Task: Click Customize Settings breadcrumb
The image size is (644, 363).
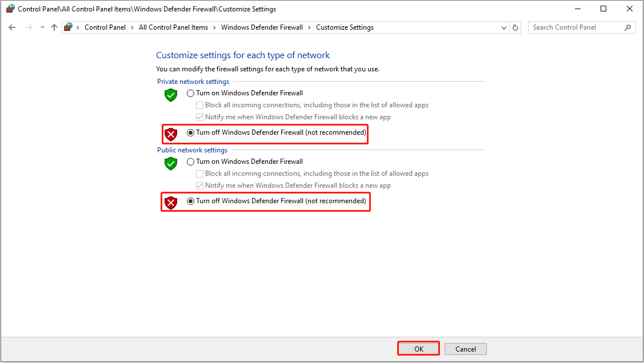Action: coord(345,27)
